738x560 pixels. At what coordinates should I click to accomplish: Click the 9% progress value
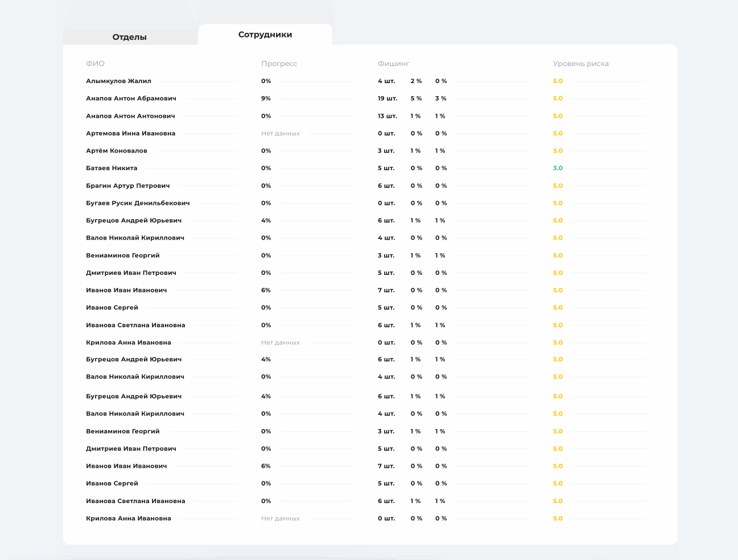click(x=266, y=98)
